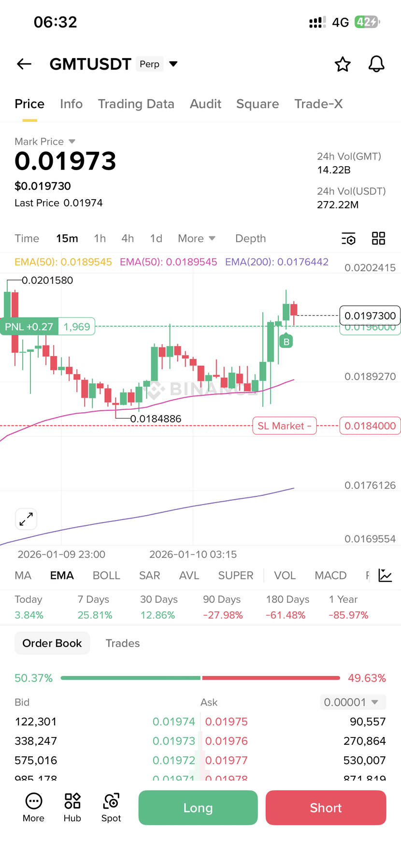Open chart settings icon beside Depth
The width and height of the screenshot is (401, 868).
348,238
